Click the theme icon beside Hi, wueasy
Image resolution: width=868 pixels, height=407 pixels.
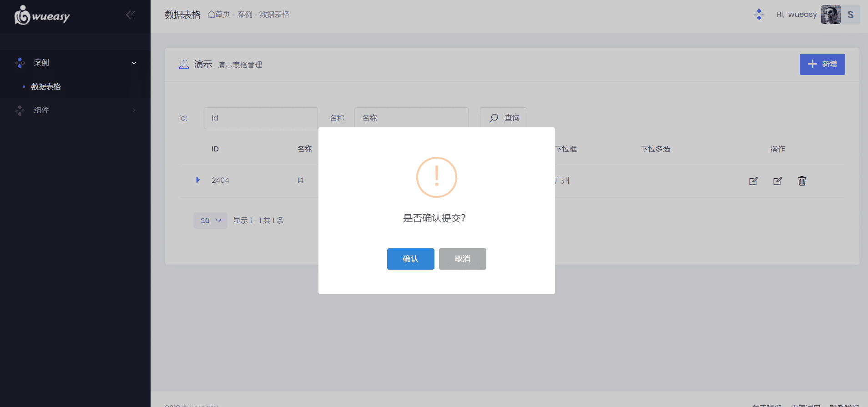759,15
